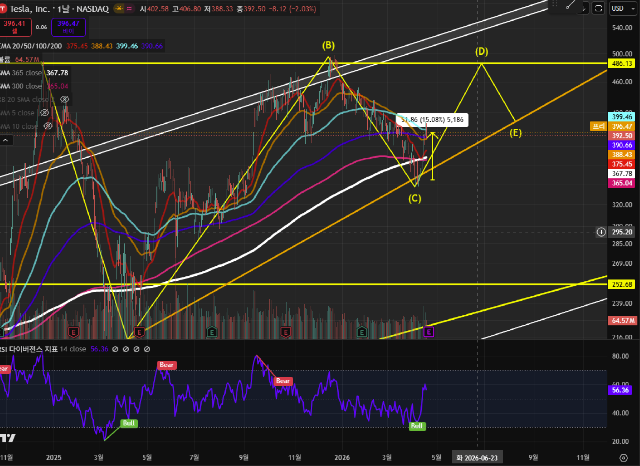Click the 2025 time-axis label
The width and height of the screenshot is (640, 466).
coord(53,458)
